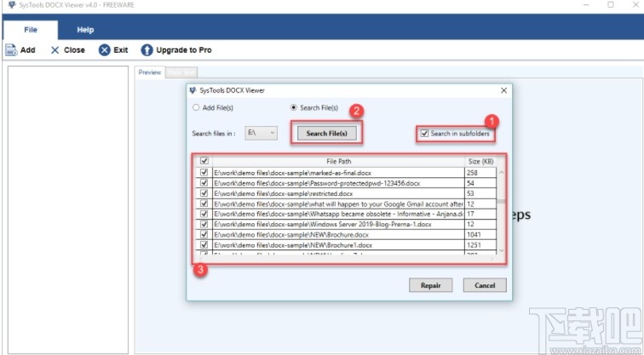Screen dimensions: 644x355
Task: Uncheck the marked-as-final.docx row checkbox
Action: [x=204, y=173]
